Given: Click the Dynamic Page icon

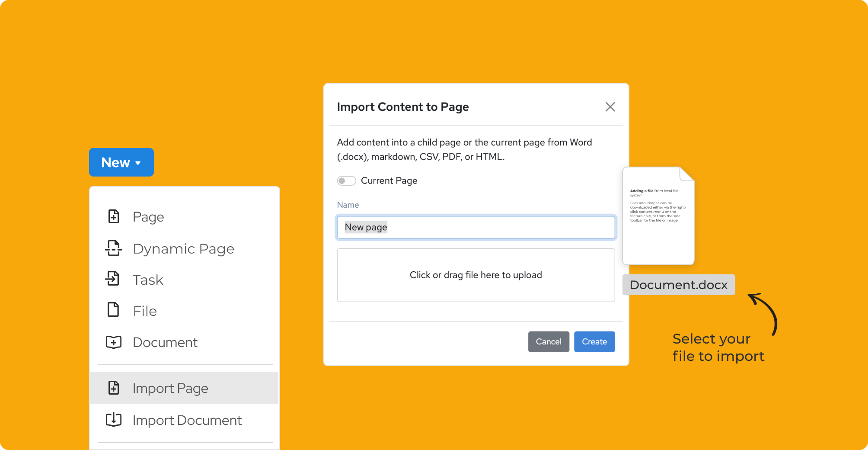Looking at the screenshot, I should coord(113,248).
